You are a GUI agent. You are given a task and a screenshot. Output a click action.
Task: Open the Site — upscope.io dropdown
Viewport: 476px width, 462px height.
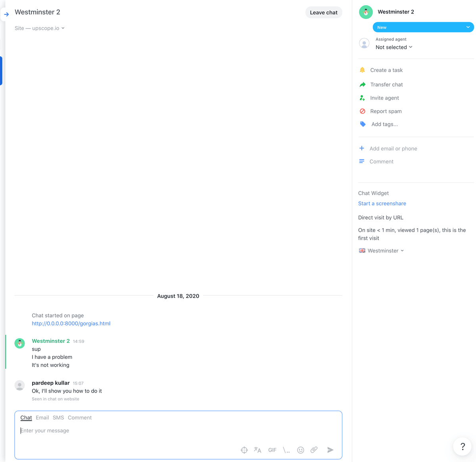click(40, 28)
